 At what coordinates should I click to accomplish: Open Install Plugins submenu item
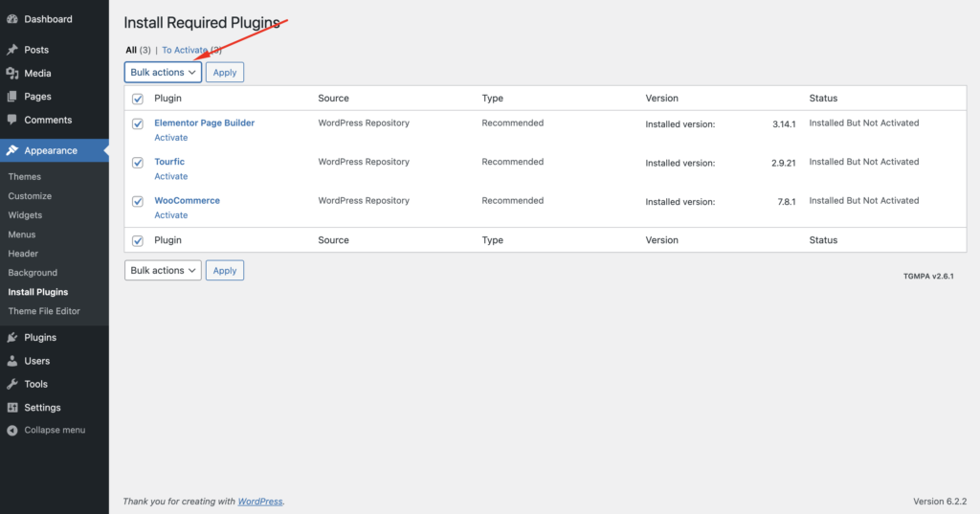[38, 292]
